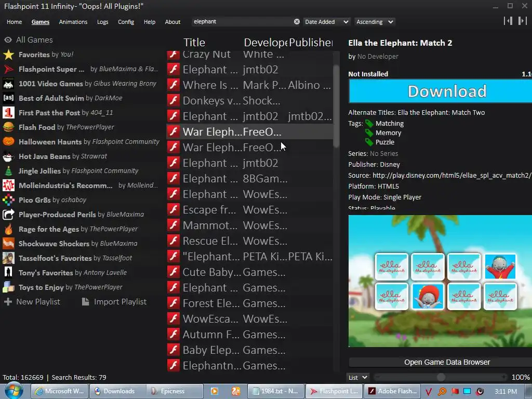This screenshot has height=399, width=532.
Task: Open Best of Adult Swim [as] icon
Action: coord(8,98)
